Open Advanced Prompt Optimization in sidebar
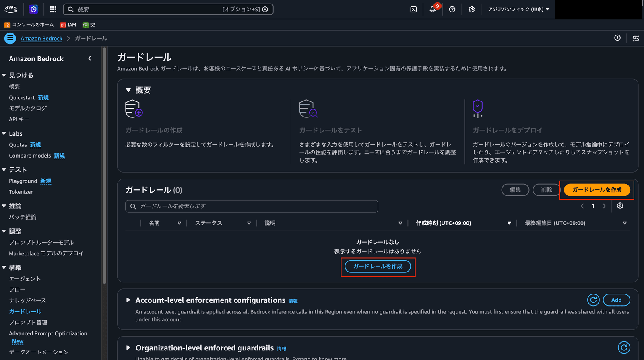644x360 pixels. pyautogui.click(x=48, y=333)
